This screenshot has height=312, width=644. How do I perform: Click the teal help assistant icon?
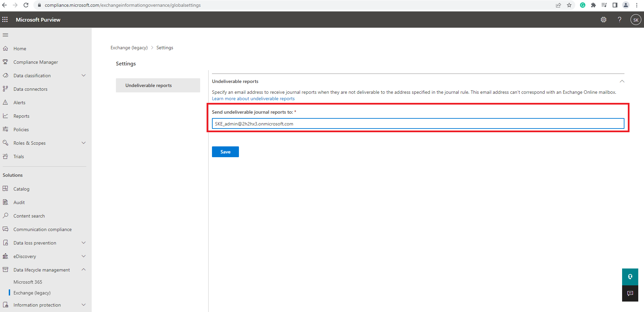pyautogui.click(x=630, y=277)
